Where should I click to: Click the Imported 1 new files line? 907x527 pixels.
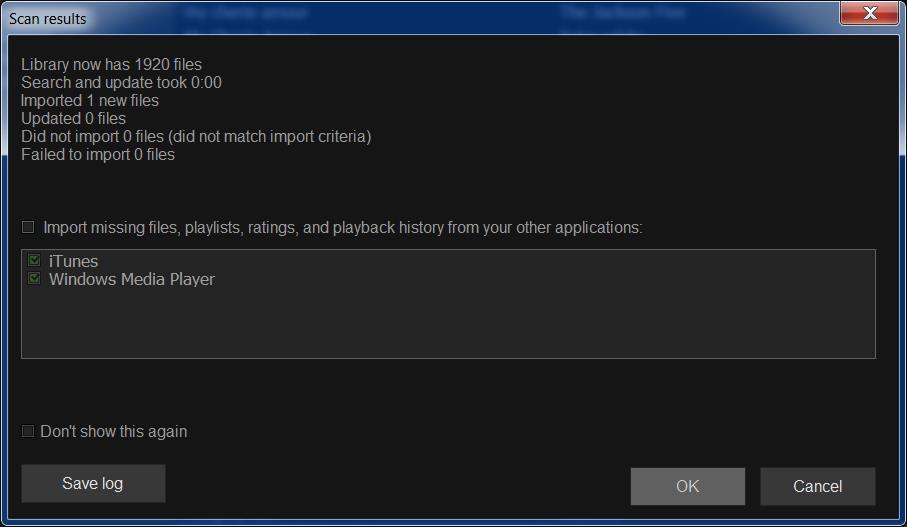90,101
